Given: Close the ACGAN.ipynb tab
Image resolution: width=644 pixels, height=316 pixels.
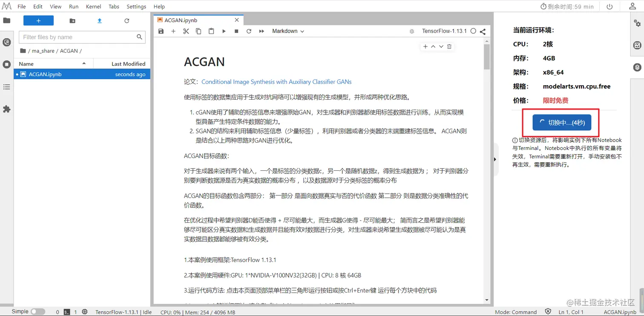Looking at the screenshot, I should coord(237,20).
